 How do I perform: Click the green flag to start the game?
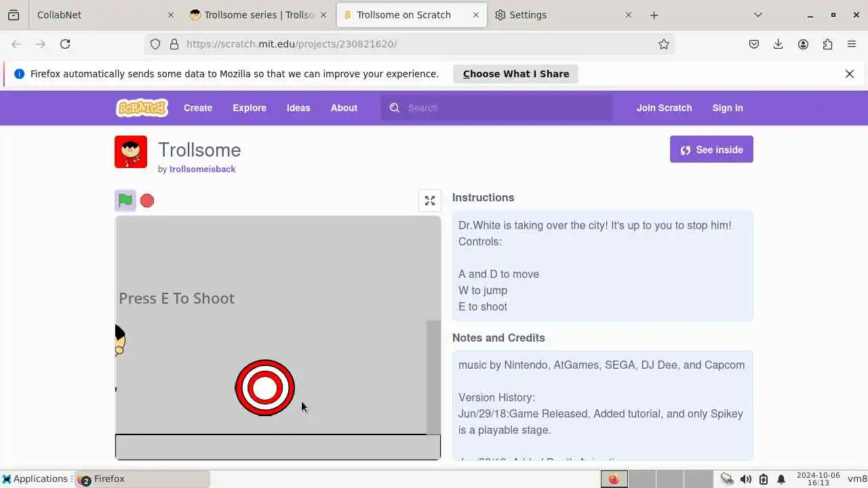pyautogui.click(x=125, y=201)
